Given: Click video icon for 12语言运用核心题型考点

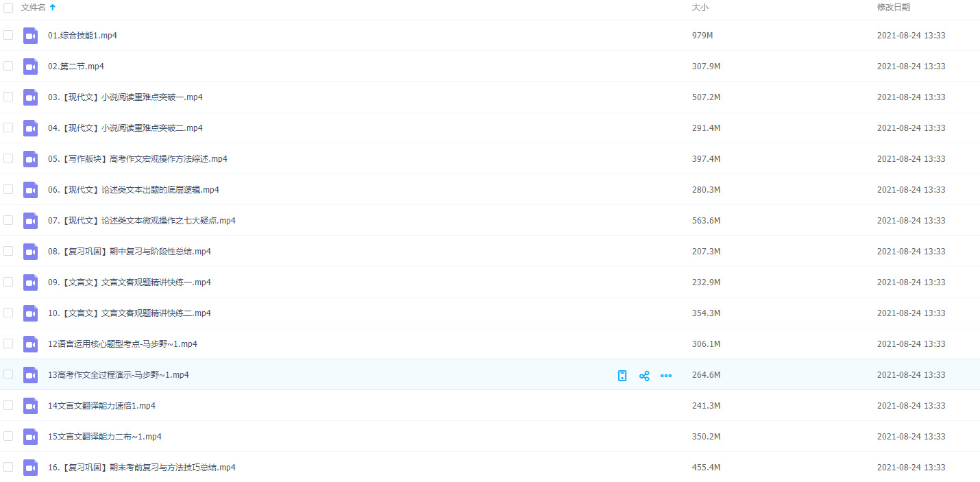Looking at the screenshot, I should point(30,344).
